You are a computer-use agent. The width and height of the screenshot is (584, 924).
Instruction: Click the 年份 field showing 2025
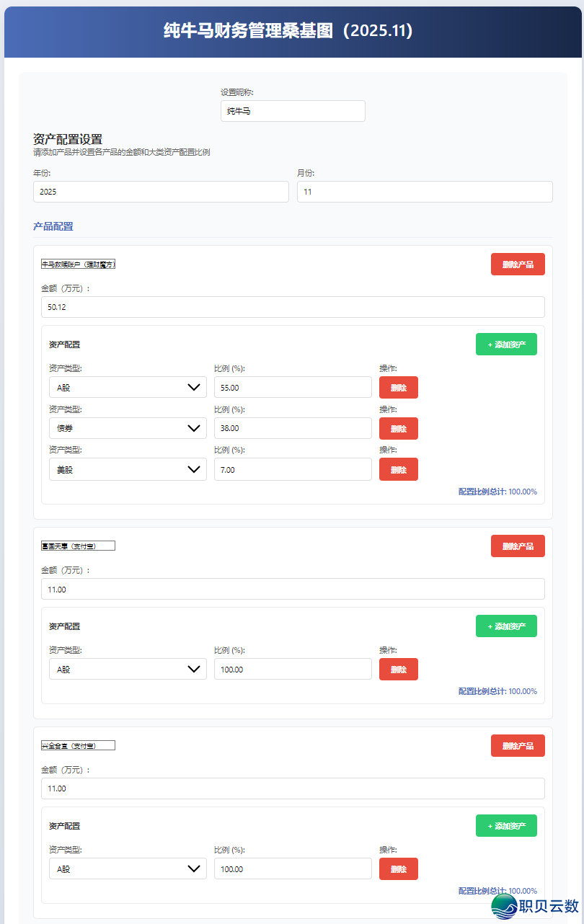point(161,192)
